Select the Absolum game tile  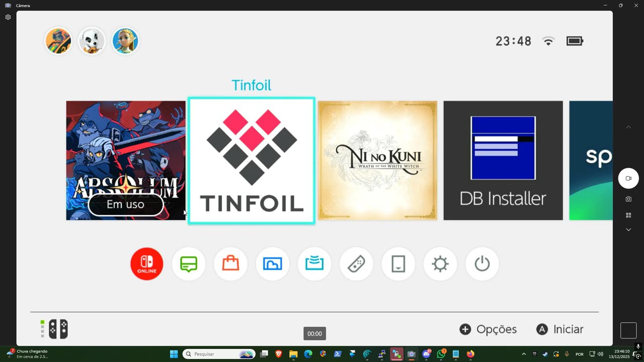click(126, 160)
